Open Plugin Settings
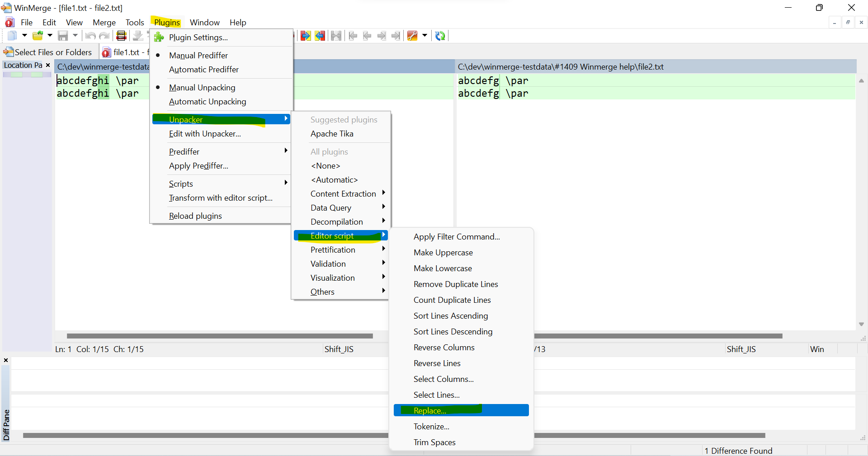Viewport: 868px width, 456px height. [198, 38]
